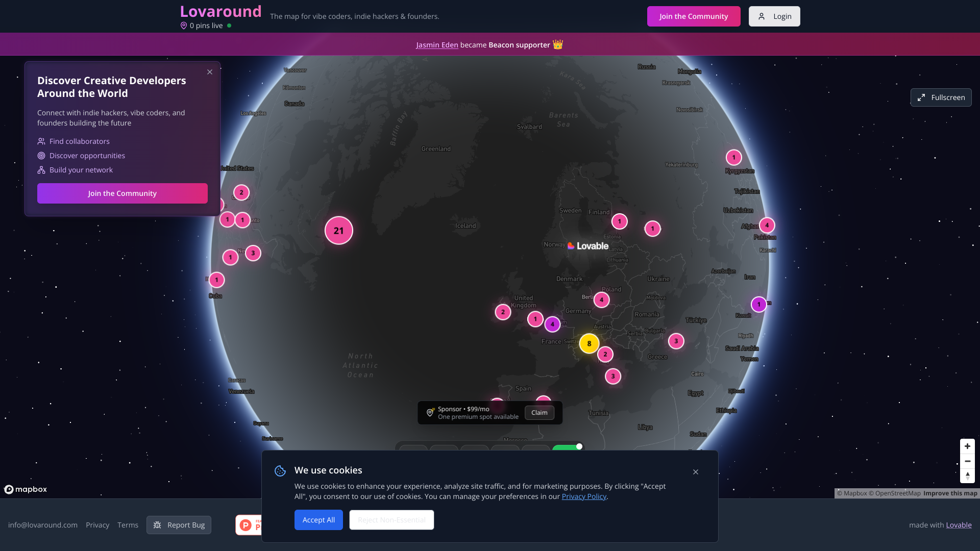Click the Accept All button
The height and width of the screenshot is (551, 980).
point(318,520)
